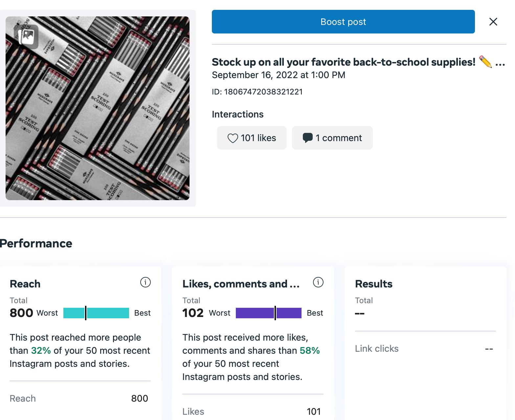Click the 101 likes heart icon
Image resolution: width=515 pixels, height=420 pixels.
pyautogui.click(x=233, y=138)
